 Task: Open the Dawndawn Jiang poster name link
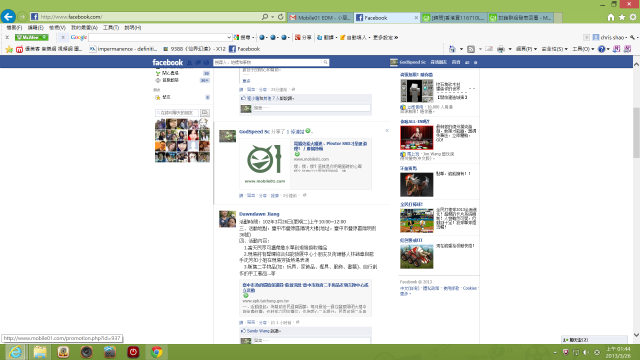(x=259, y=214)
